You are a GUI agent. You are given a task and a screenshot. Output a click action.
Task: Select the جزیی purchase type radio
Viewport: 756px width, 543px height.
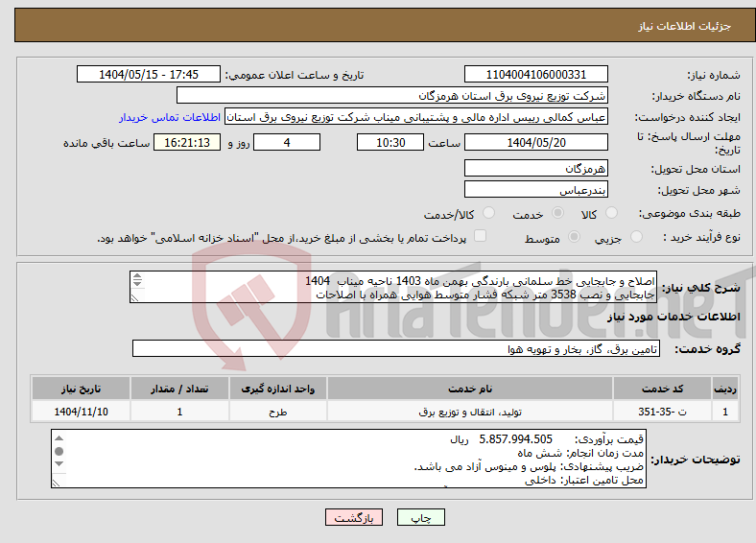click(636, 236)
